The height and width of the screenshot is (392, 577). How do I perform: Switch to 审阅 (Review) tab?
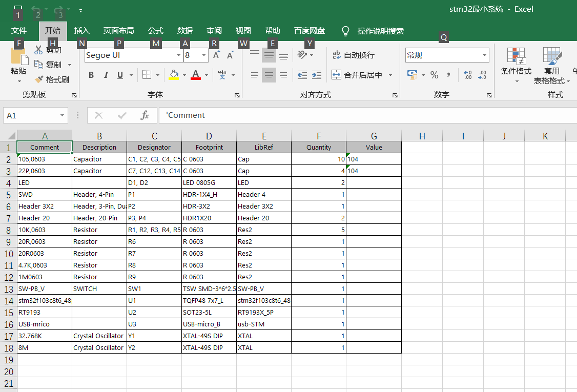(x=214, y=31)
